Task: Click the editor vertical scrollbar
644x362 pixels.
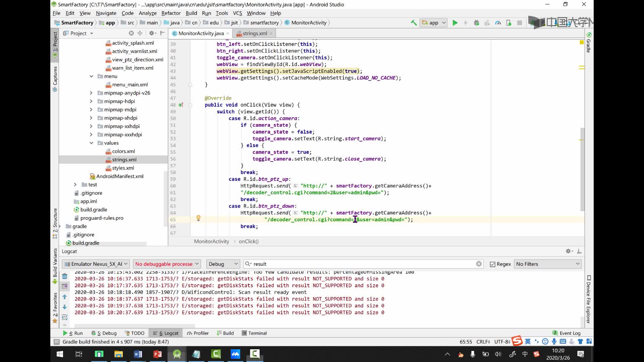Action: pyautogui.click(x=582, y=169)
